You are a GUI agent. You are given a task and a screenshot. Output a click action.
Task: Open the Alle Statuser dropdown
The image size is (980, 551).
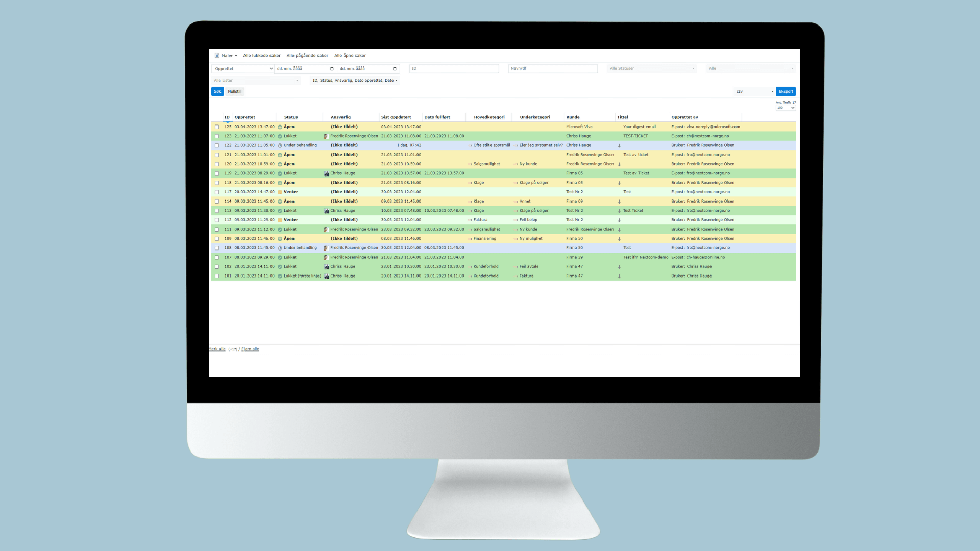pyautogui.click(x=651, y=68)
